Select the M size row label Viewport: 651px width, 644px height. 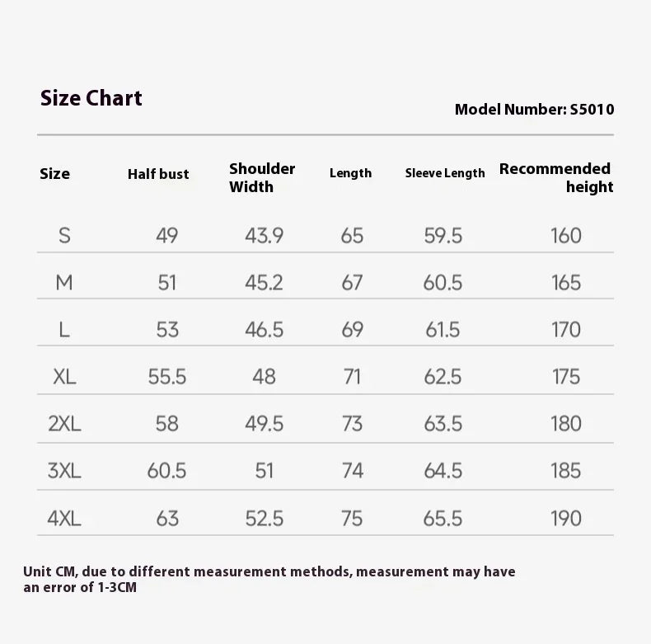(64, 283)
